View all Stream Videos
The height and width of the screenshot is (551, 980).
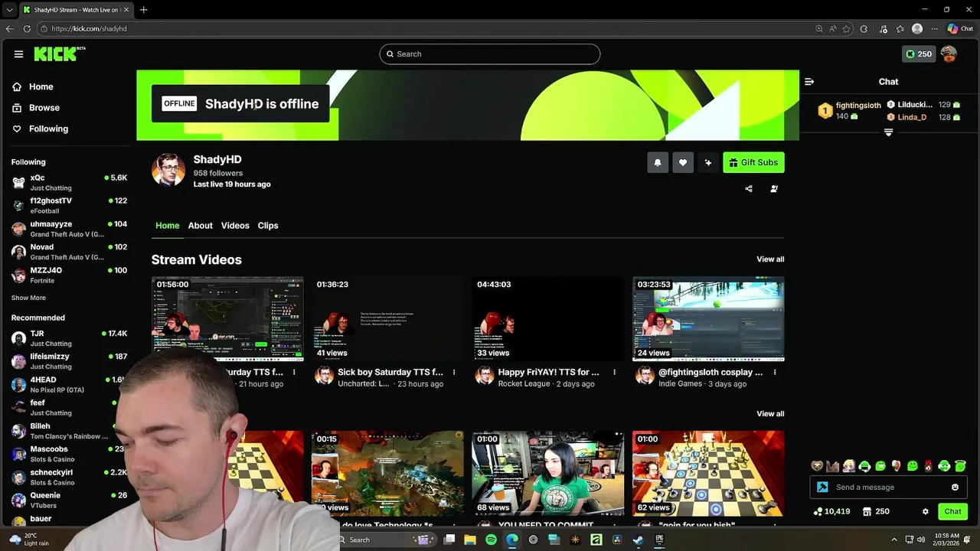[770, 259]
